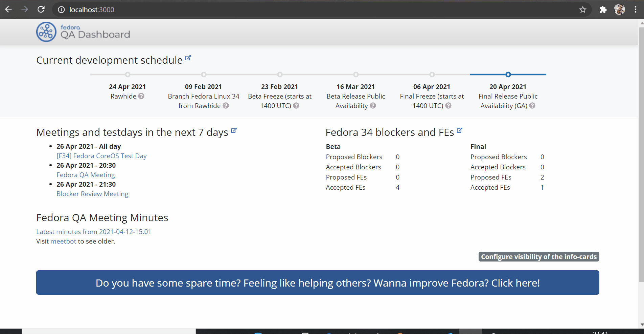Image resolution: width=644 pixels, height=334 pixels.
Task: Open the Chrome profile avatar
Action: (x=619, y=9)
